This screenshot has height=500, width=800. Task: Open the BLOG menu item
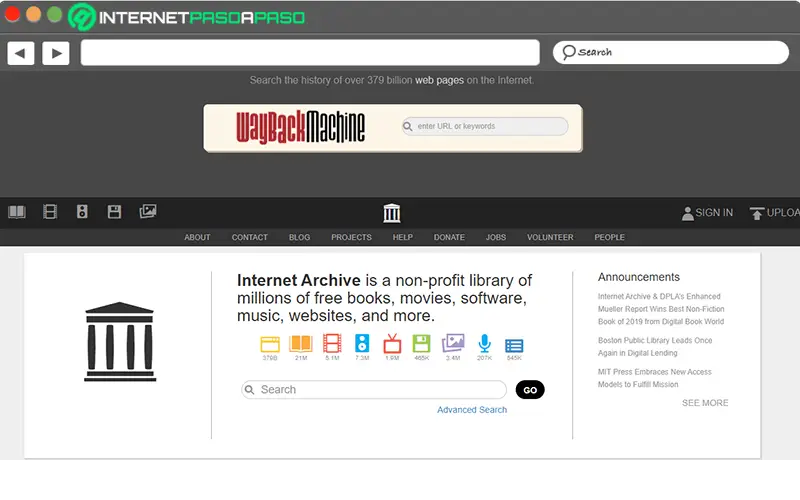point(299,237)
